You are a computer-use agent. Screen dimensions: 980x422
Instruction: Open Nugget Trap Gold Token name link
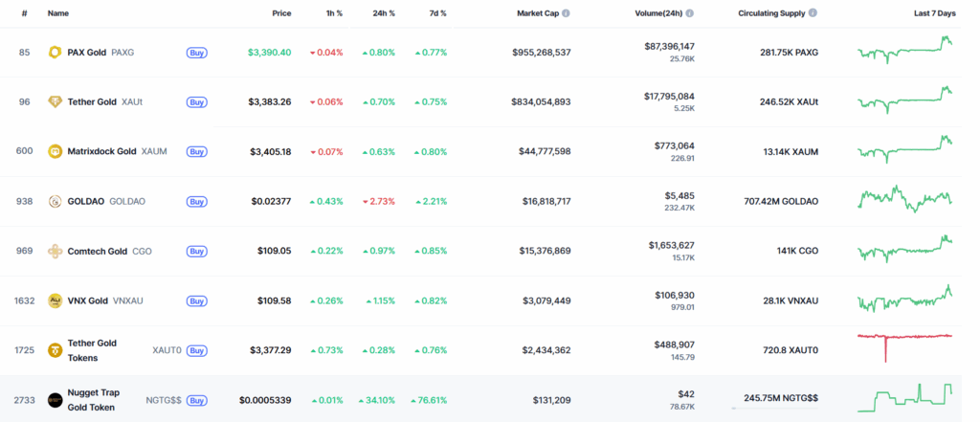pyautogui.click(x=94, y=400)
